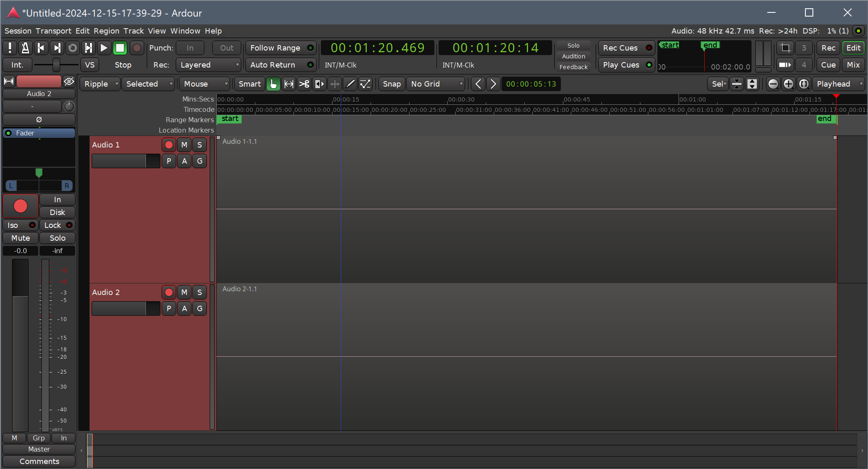Arm record on Audio 2 track
This screenshot has height=469, width=868.
click(169, 293)
